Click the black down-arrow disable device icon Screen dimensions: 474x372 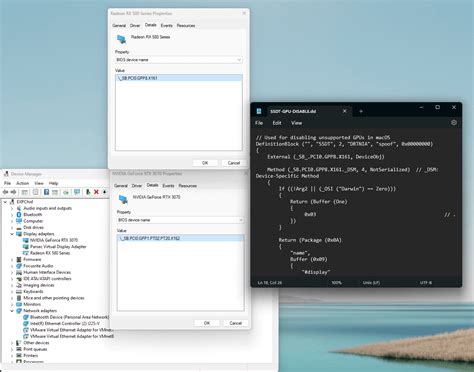pyautogui.click(x=104, y=192)
